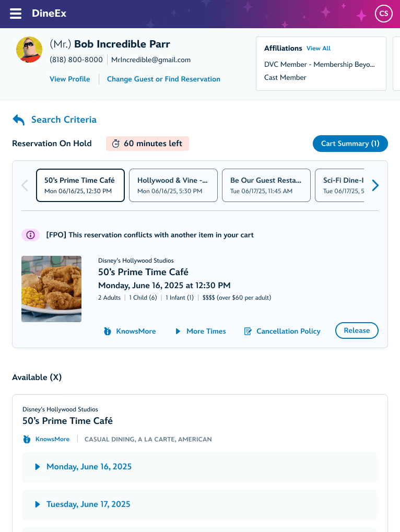Select the Hollywood & Vine reservation card
Viewport: 400px width, 532px height.
(173, 185)
